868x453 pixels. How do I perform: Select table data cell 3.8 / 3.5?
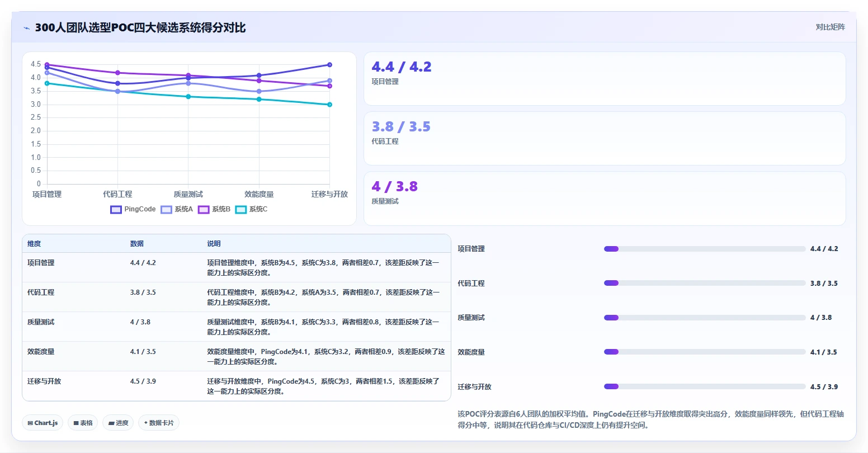pos(143,292)
